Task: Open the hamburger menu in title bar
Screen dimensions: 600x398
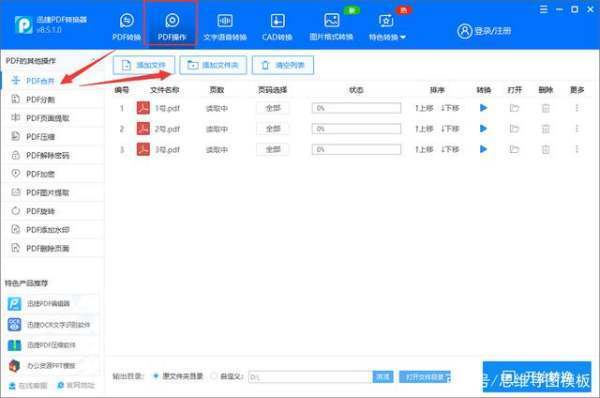Action: pyautogui.click(x=543, y=10)
